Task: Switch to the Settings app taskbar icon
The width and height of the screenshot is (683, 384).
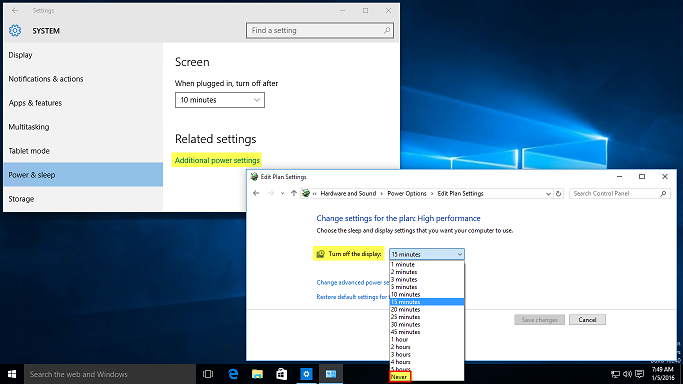Action: [306, 374]
